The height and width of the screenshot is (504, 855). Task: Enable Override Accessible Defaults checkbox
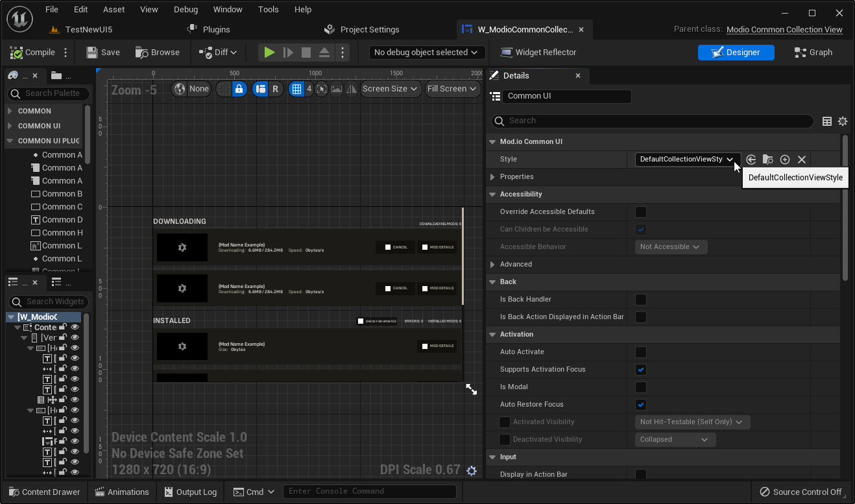[x=641, y=212]
